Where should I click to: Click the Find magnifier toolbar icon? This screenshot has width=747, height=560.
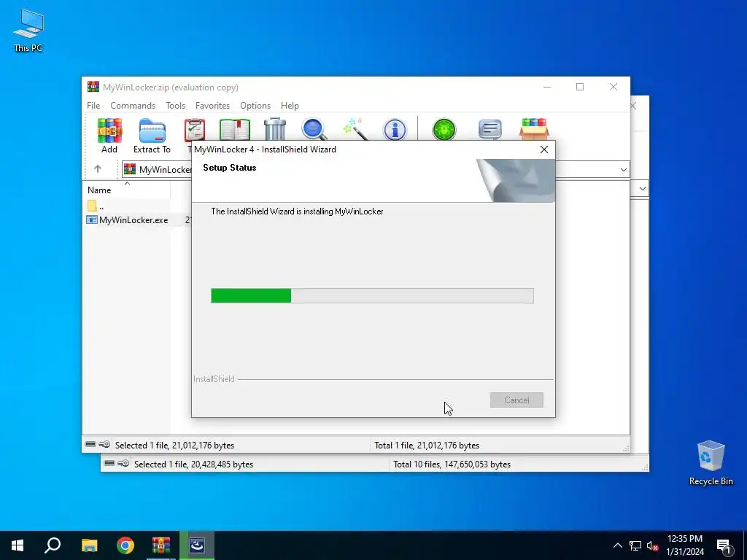[314, 129]
